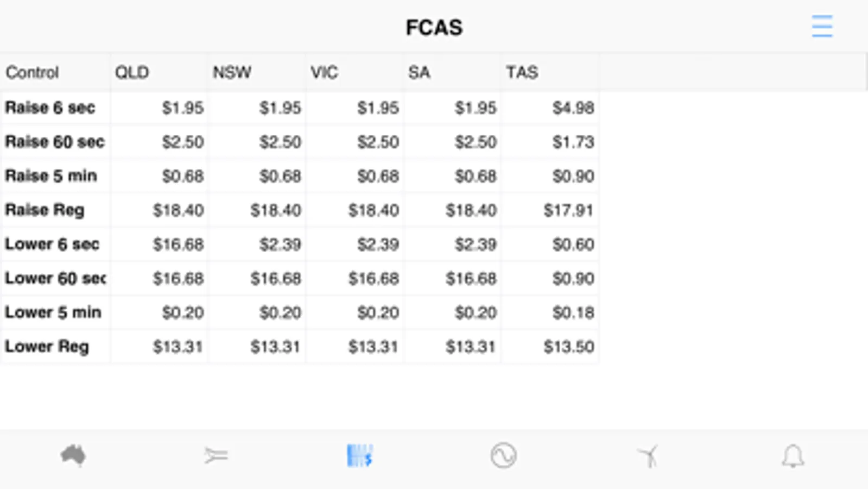Click the Control column header
This screenshot has height=489, width=868.
coord(32,72)
